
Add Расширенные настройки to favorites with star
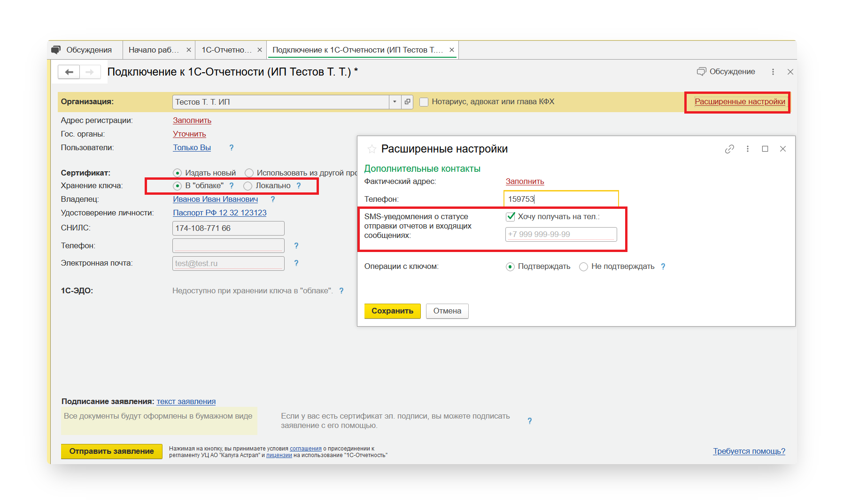coord(372,149)
